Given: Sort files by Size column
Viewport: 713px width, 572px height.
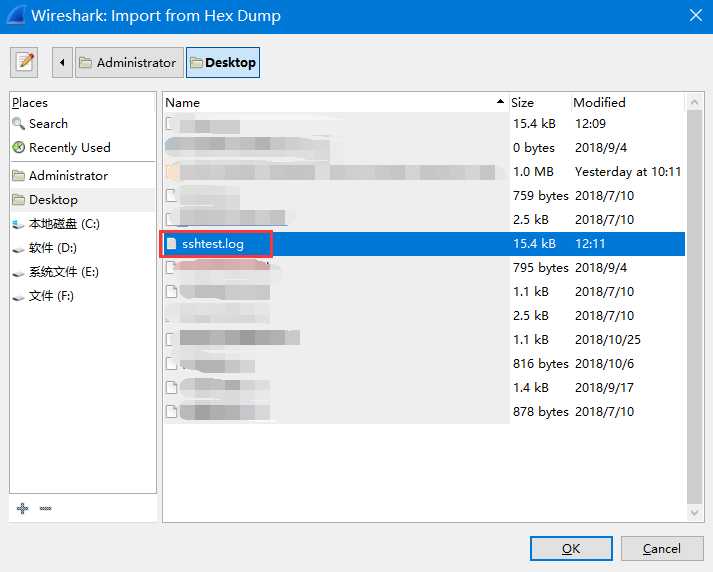Looking at the screenshot, I should pyautogui.click(x=538, y=102).
